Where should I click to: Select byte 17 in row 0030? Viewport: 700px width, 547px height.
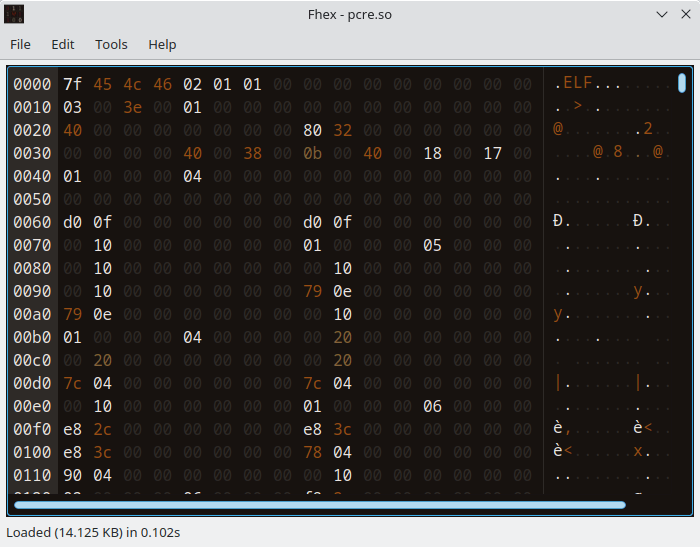492,154
